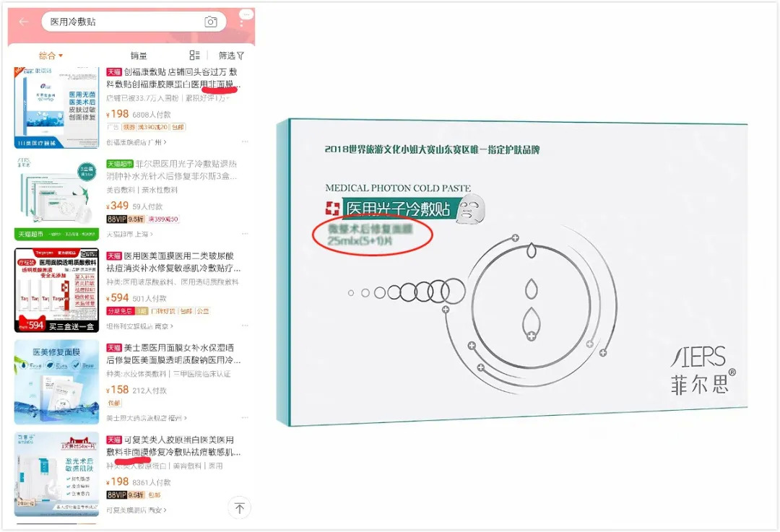Open 可复美类人胶原蛋白 product title
Screen dimensions: 780x532
click(x=173, y=446)
